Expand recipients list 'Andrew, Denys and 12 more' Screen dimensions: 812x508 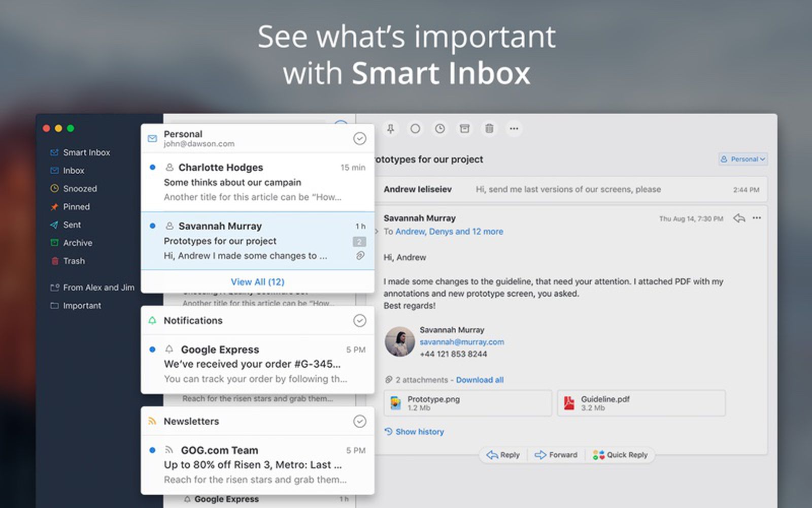(449, 232)
